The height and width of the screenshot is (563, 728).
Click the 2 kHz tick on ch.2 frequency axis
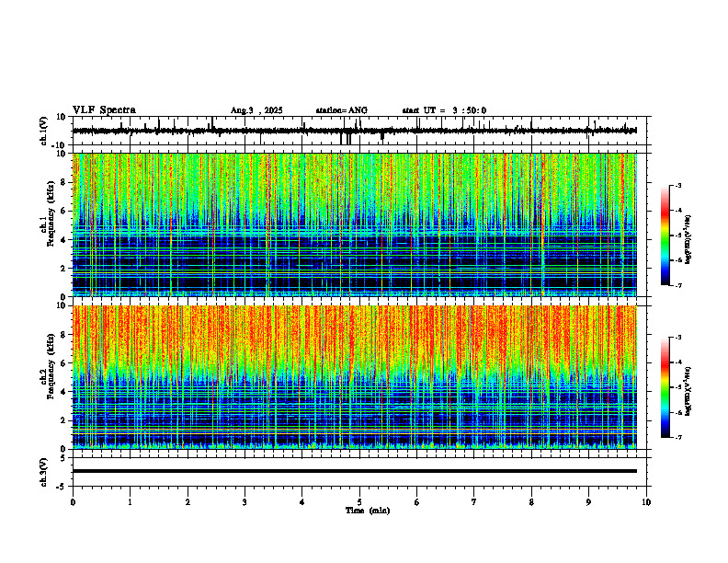(x=63, y=420)
